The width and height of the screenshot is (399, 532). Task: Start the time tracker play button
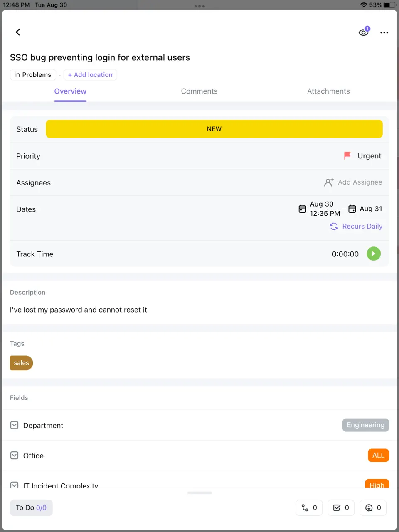(x=374, y=254)
